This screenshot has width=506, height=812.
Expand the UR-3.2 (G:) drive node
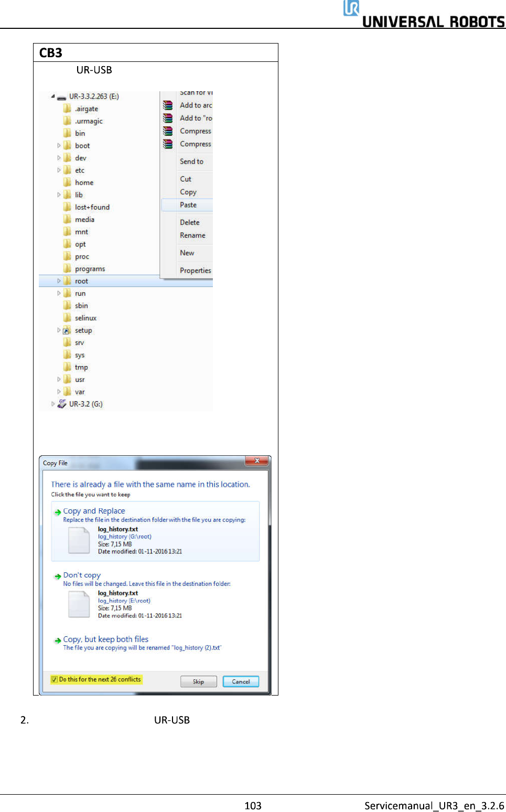point(53,404)
